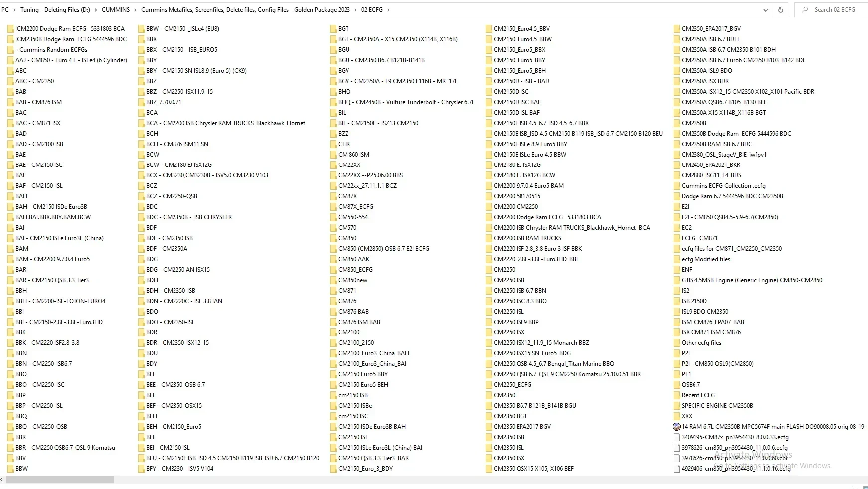Click the Tuning - Deleting Files (D:) breadcrumb
This screenshot has height=489, width=868.
point(55,9)
